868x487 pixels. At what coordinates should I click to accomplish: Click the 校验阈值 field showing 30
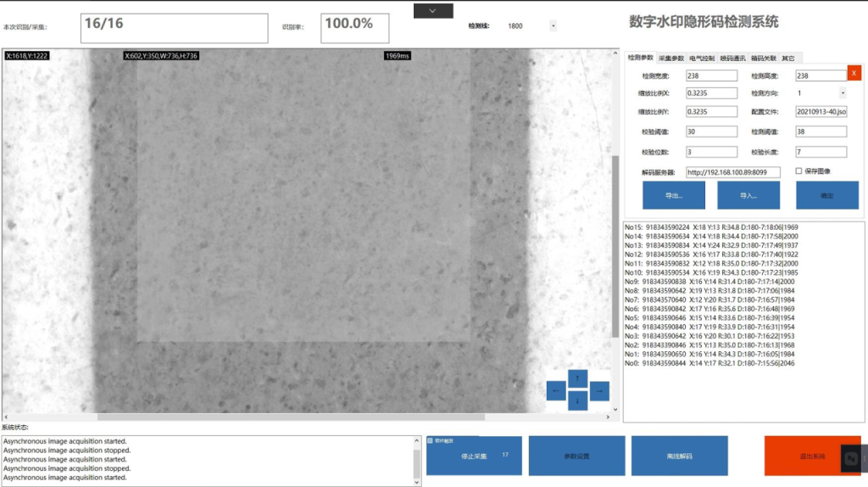(711, 132)
